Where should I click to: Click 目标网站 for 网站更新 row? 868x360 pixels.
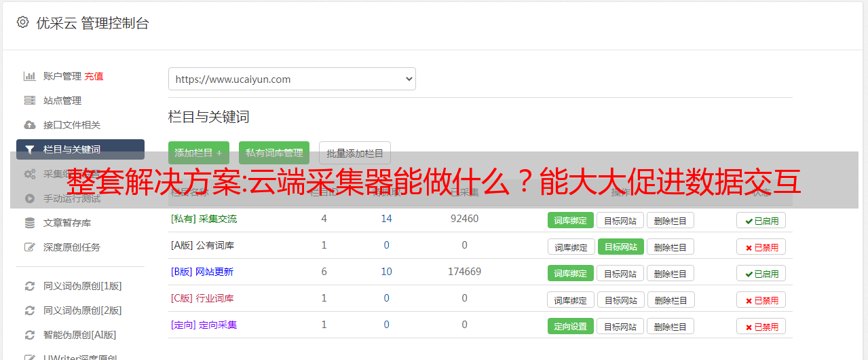pos(620,273)
